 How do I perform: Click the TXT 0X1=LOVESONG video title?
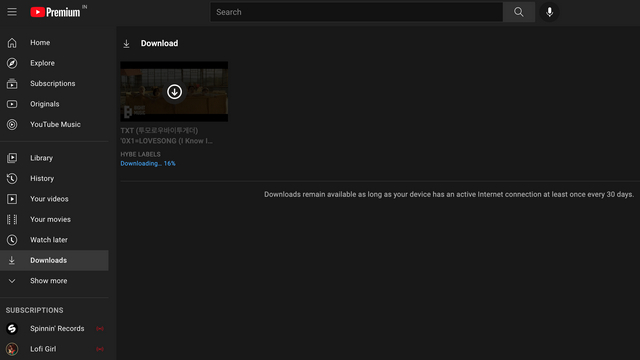point(167,136)
